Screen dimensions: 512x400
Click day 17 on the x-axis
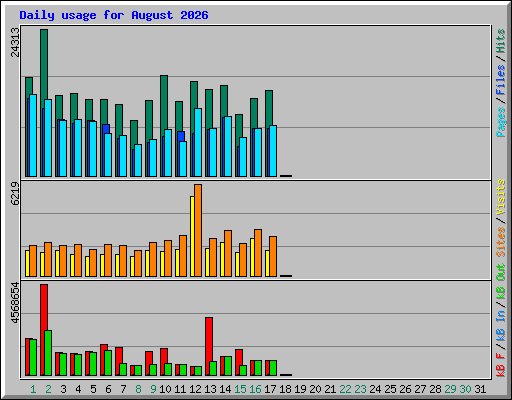tap(270, 389)
